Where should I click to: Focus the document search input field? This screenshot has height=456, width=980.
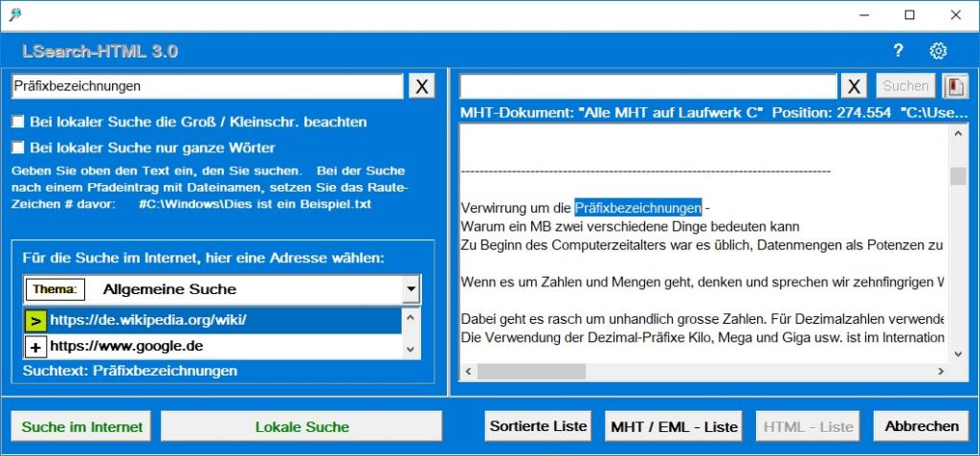coord(648,86)
